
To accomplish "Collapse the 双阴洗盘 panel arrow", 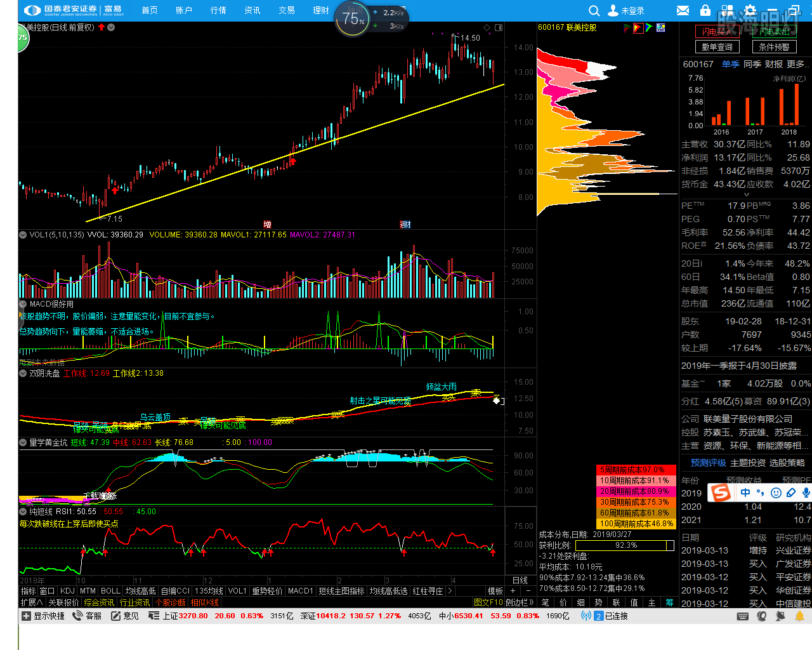I will point(23,373).
